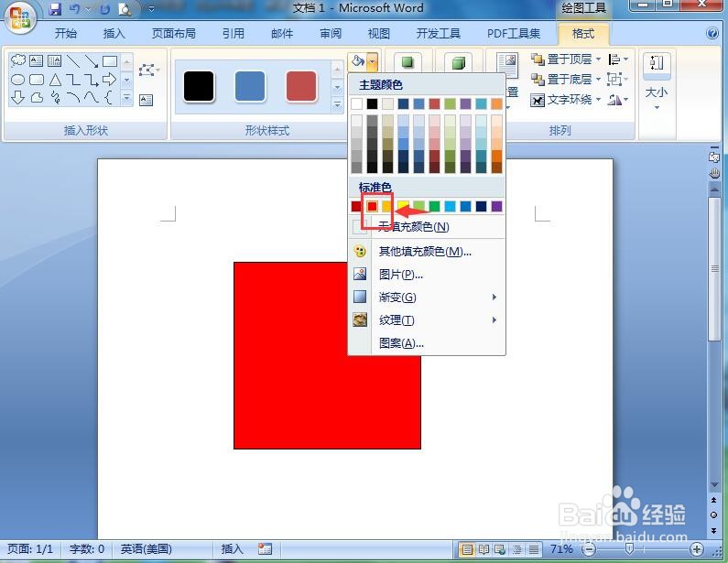Click the 页面: 1/1 status bar indicator
The height and width of the screenshot is (563, 728).
(30, 549)
